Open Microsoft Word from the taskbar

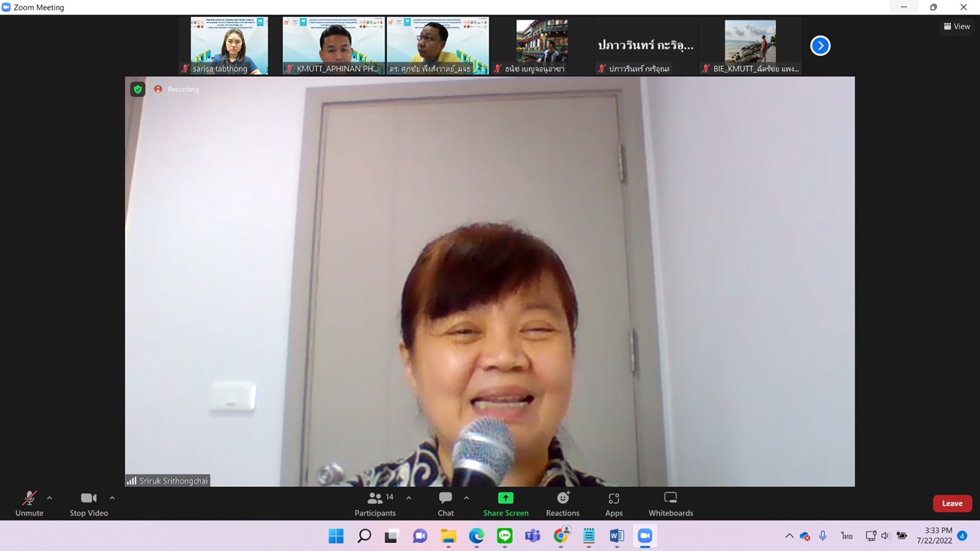tap(616, 536)
